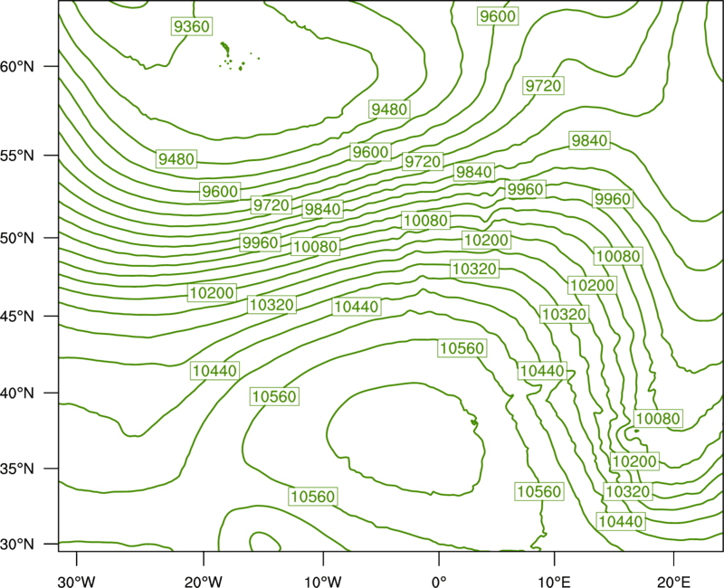
Task: Select the 10°E longitude axis label
Action: 555,582
